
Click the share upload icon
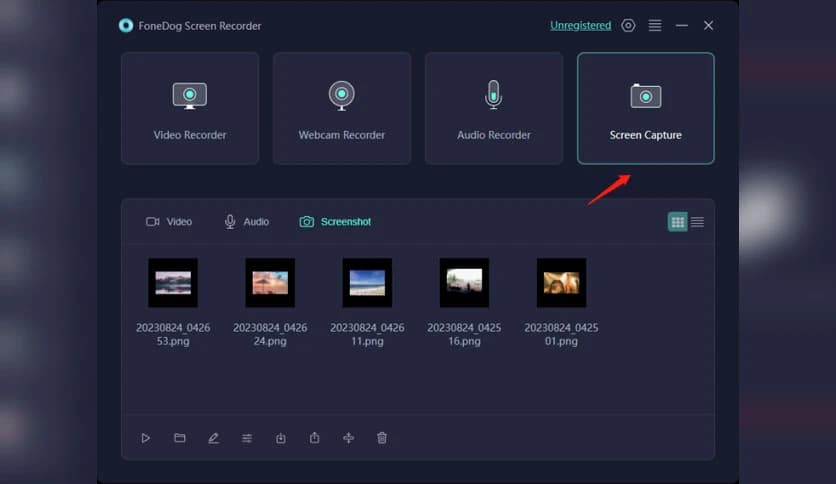[x=315, y=438]
